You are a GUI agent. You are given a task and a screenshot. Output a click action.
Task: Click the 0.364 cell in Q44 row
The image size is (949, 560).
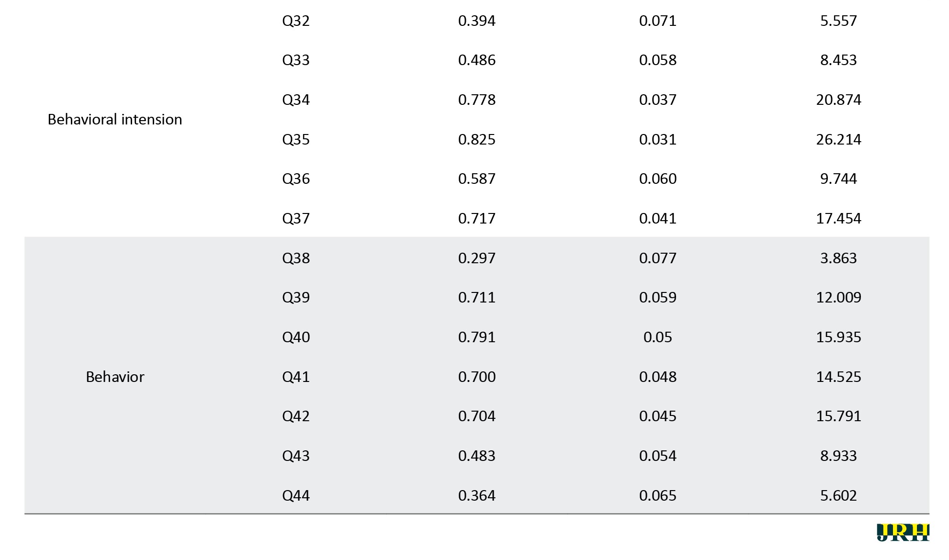click(477, 495)
